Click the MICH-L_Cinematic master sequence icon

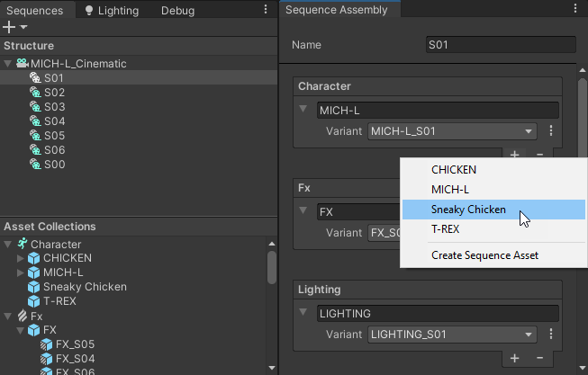[x=22, y=64]
